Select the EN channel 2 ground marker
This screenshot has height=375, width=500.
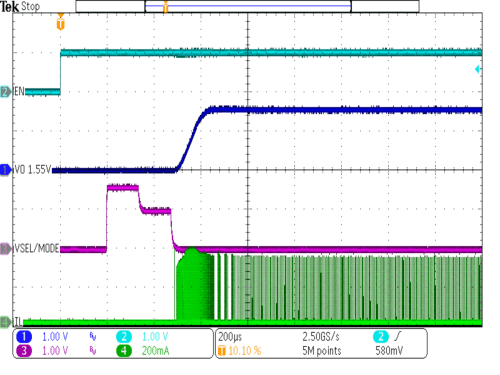(6, 92)
